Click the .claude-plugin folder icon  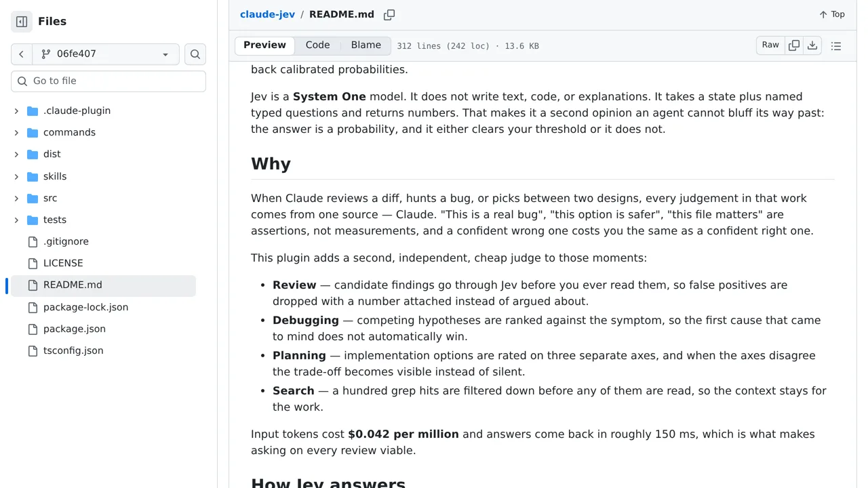tap(33, 110)
